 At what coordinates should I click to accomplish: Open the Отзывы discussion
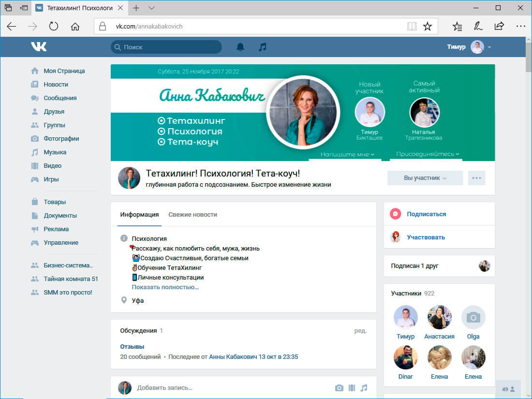132,346
